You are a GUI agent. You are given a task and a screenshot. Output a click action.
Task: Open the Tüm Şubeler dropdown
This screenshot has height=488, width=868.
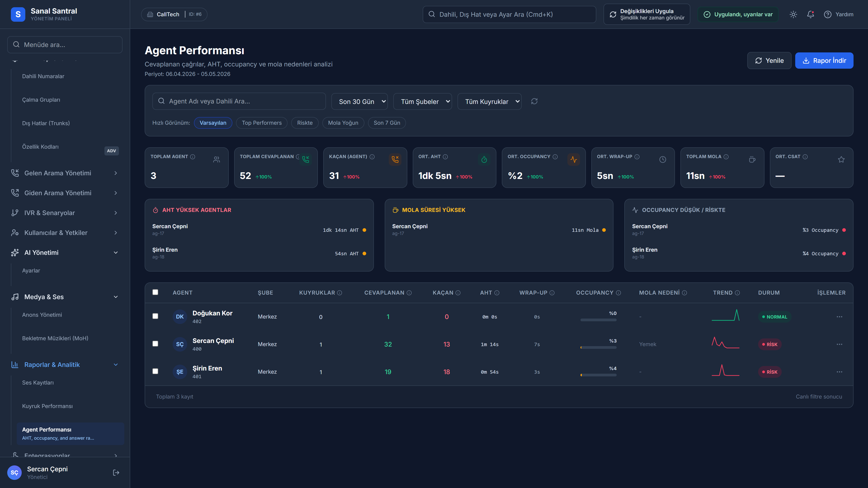tap(422, 101)
